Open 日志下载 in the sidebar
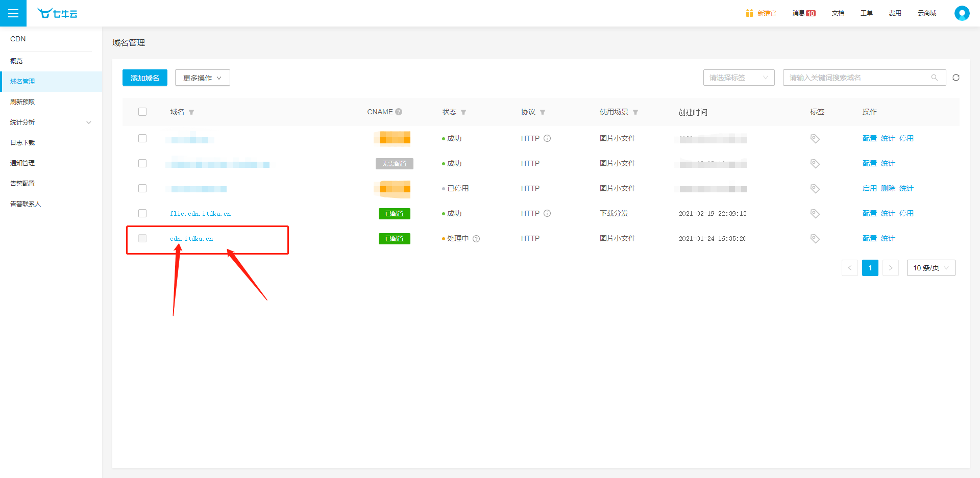 [x=51, y=143]
